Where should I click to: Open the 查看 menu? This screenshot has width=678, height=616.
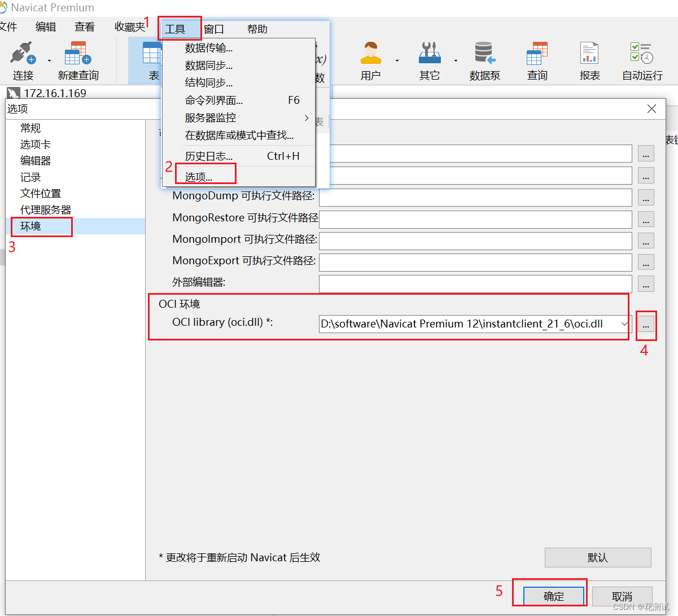85,27
